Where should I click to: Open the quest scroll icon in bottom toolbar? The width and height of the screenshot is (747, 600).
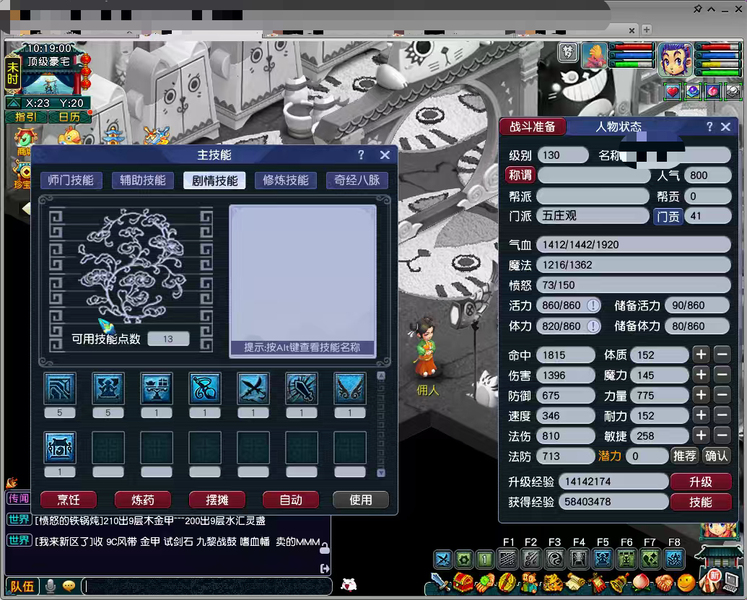point(574,582)
